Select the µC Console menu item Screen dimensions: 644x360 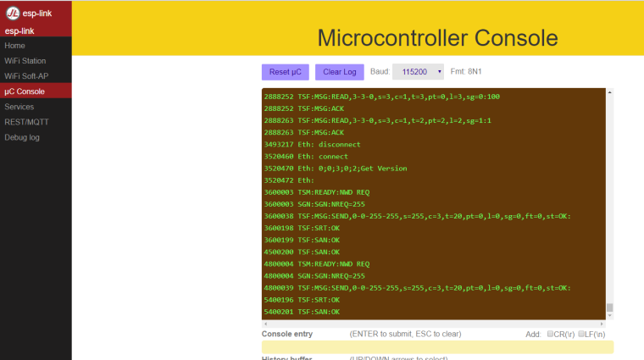coord(36,91)
